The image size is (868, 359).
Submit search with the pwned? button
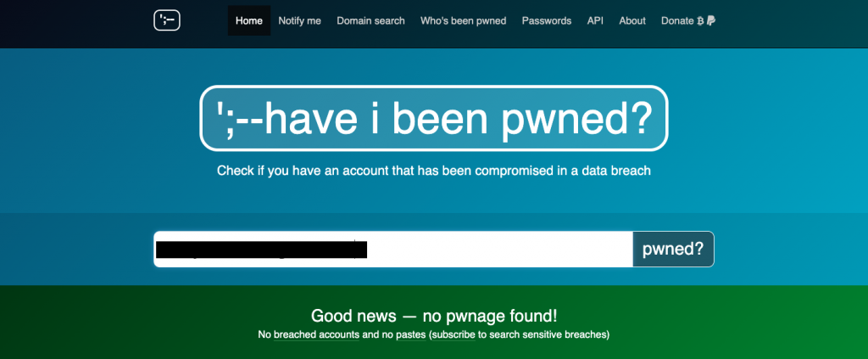point(673,250)
